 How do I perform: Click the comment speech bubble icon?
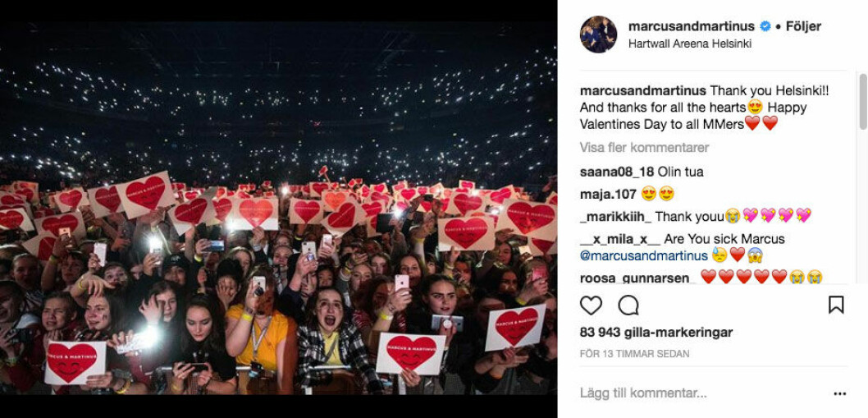pyautogui.click(x=628, y=305)
